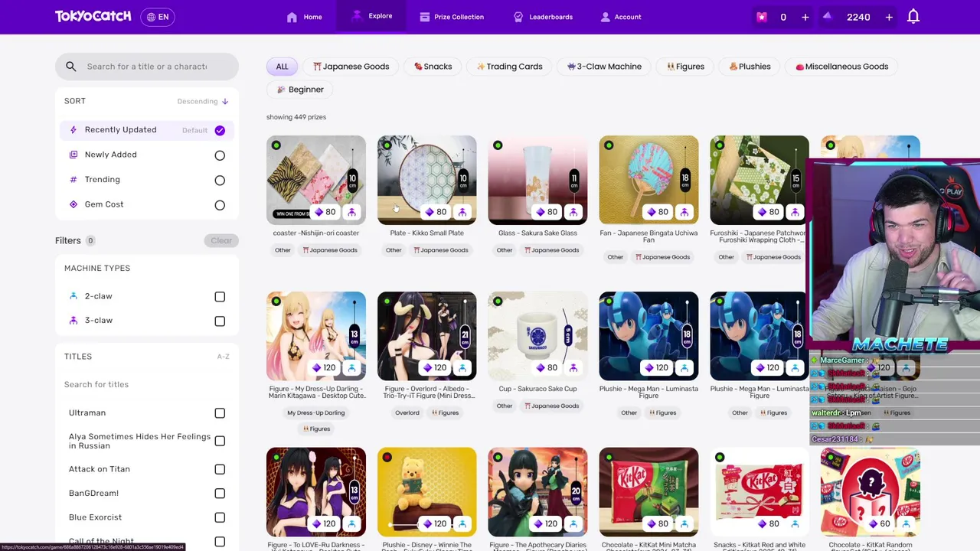Image resolution: width=980 pixels, height=551 pixels.
Task: Toggle A-Z ordering for titles
Action: [x=223, y=357]
